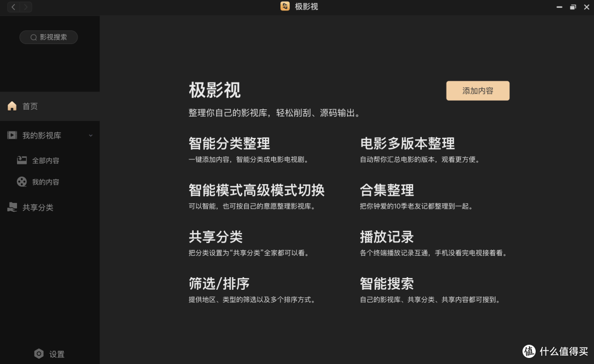Click the 电影多版本整理 heading
Screen dimensions: 594x364
point(407,144)
